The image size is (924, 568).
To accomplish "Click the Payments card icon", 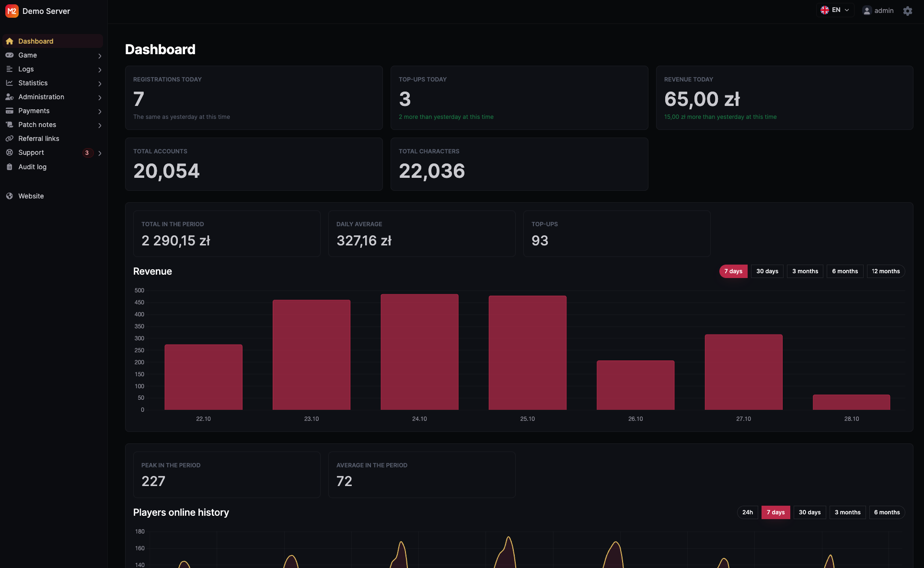I will pos(10,111).
